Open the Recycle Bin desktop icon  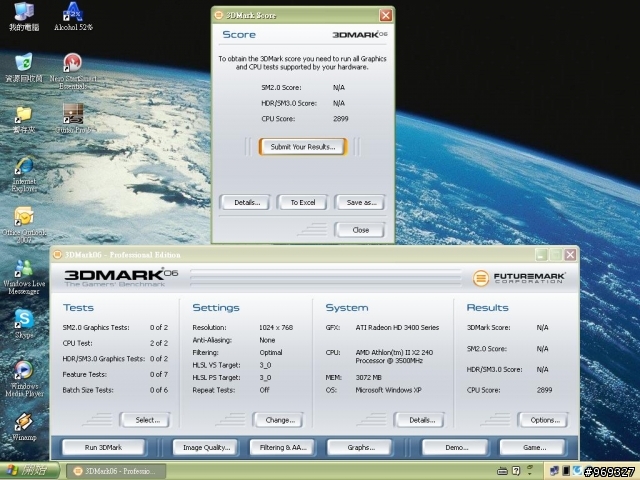pos(24,68)
